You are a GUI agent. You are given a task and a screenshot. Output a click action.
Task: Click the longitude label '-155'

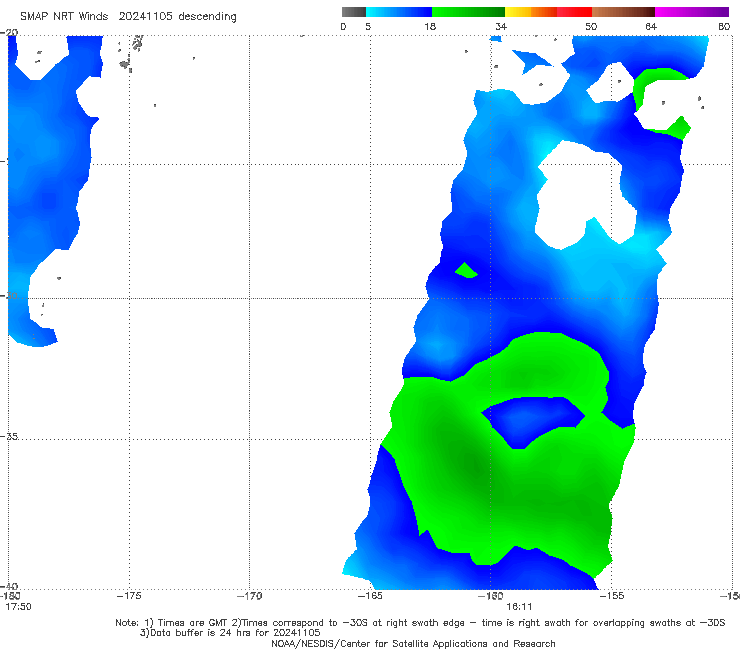click(612, 596)
